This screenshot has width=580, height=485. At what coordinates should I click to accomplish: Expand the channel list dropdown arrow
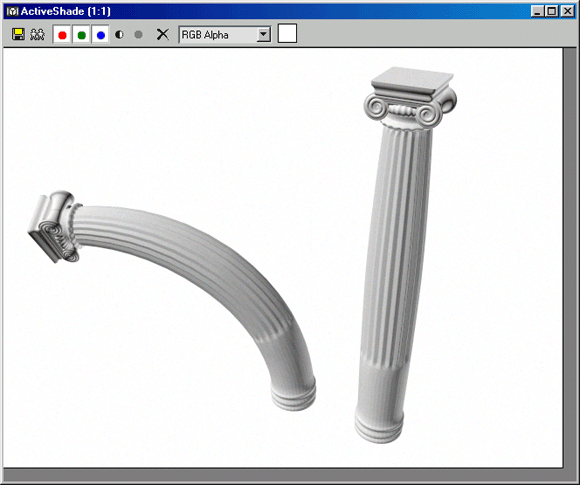click(264, 35)
